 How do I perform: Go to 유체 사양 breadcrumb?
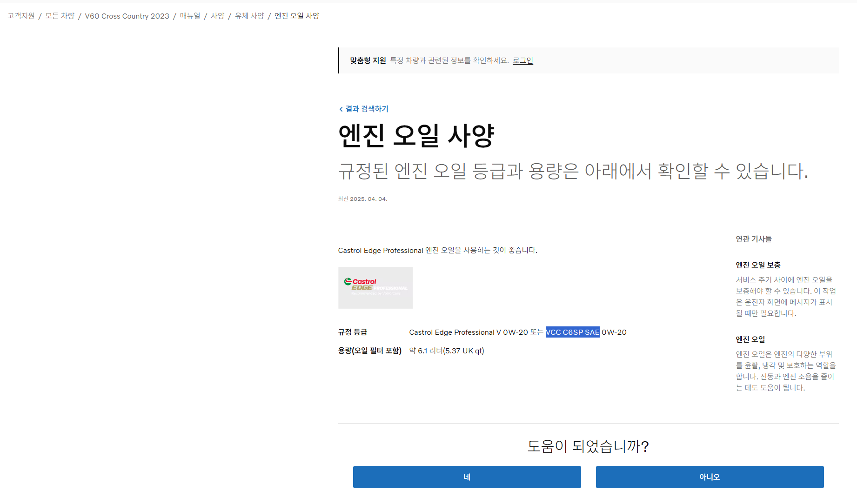[249, 16]
